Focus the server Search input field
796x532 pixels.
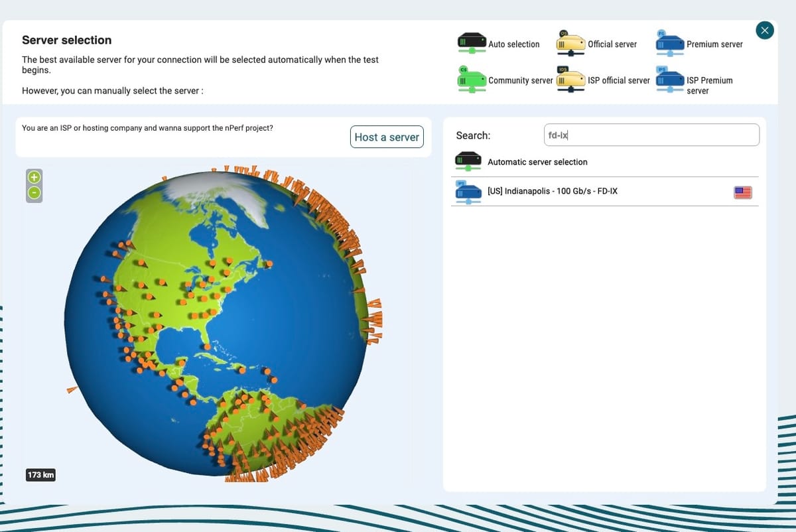tap(651, 135)
